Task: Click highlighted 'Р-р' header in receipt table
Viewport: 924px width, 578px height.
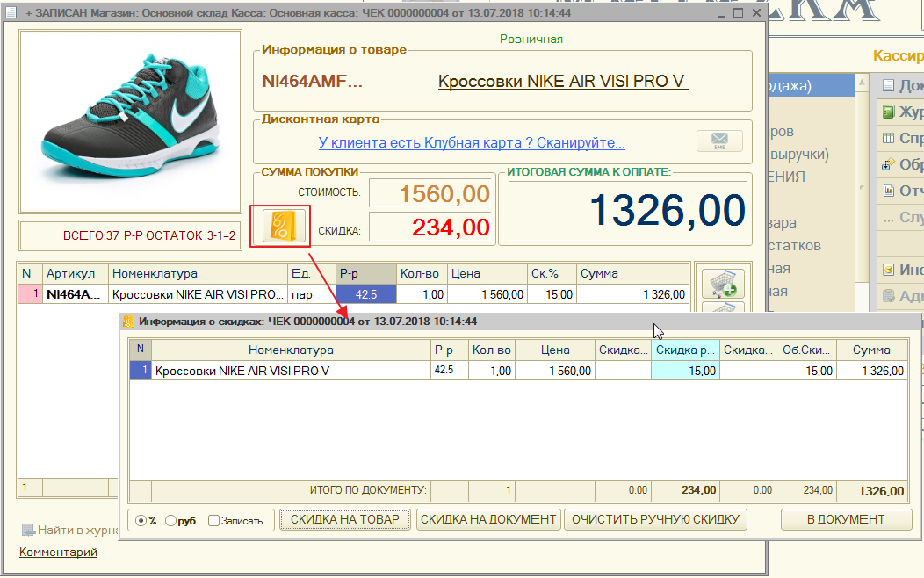Action: coord(366,274)
